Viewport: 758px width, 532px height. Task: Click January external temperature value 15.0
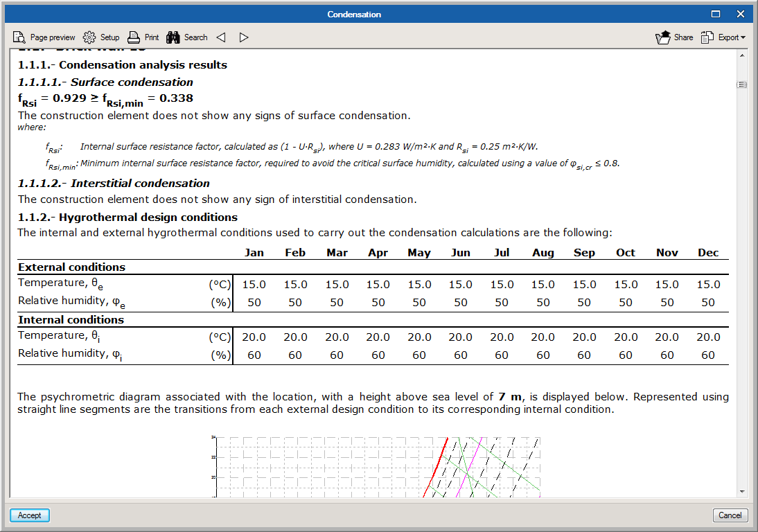254,285
